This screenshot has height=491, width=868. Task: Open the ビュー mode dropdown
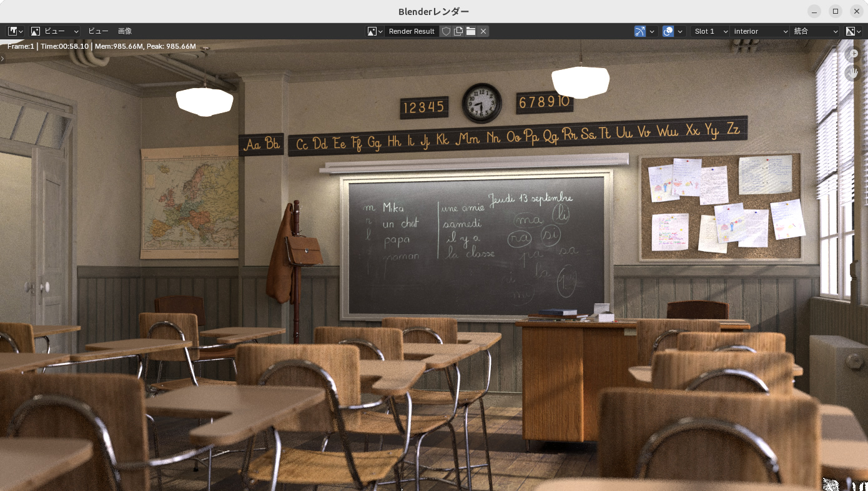(x=55, y=31)
